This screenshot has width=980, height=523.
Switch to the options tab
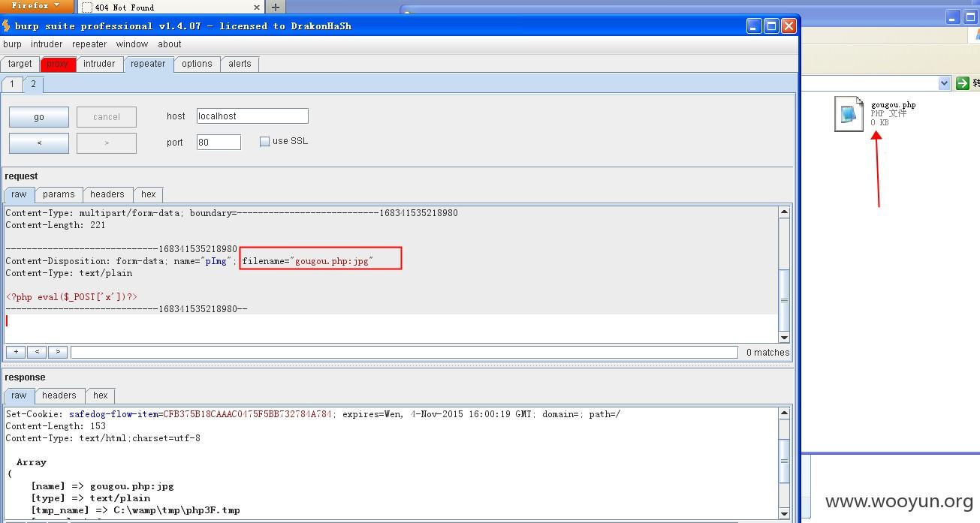click(x=197, y=64)
